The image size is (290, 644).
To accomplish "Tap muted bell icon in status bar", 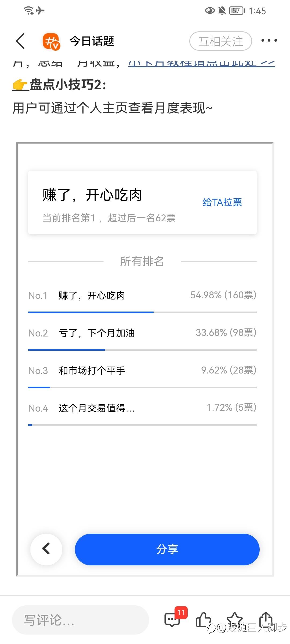I will tap(222, 11).
